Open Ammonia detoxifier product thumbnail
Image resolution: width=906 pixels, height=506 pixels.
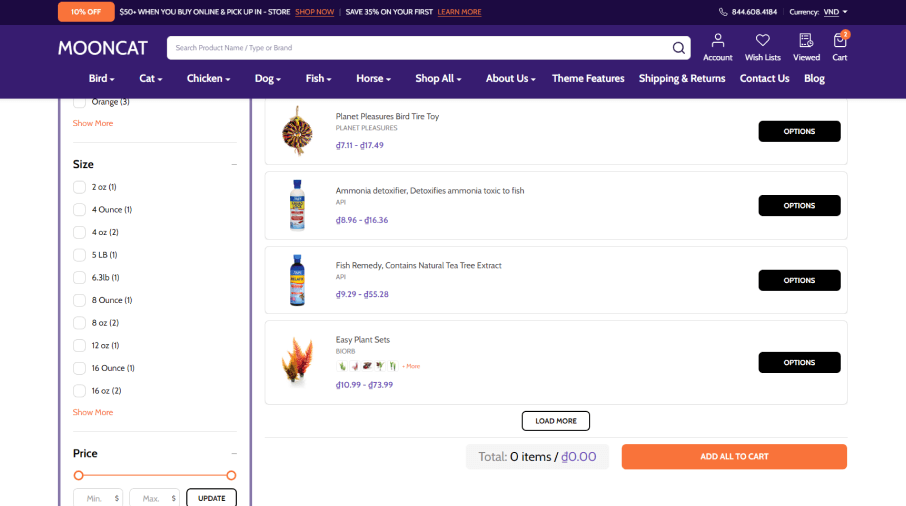tap(297, 206)
